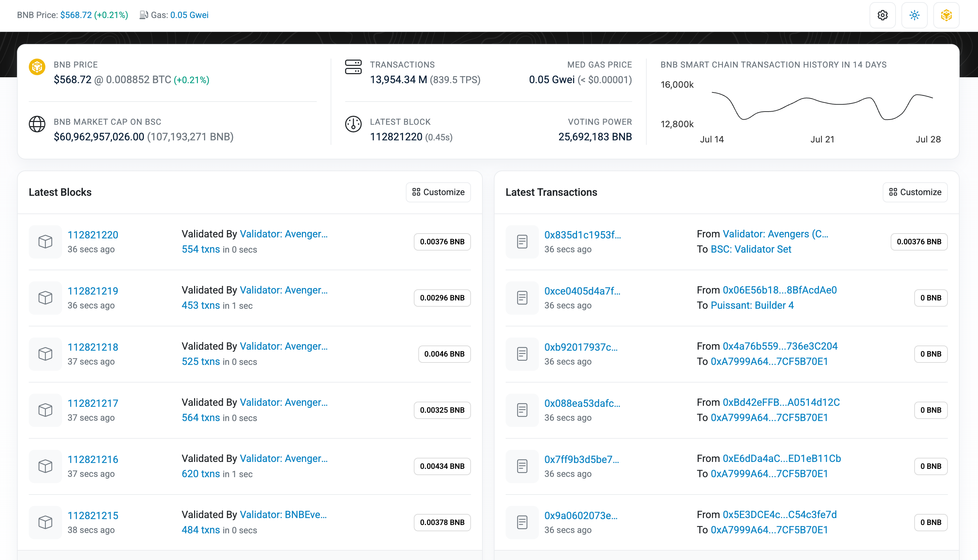This screenshot has width=978, height=560.
Task: Open Customize for Latest Blocks
Action: pyautogui.click(x=438, y=192)
